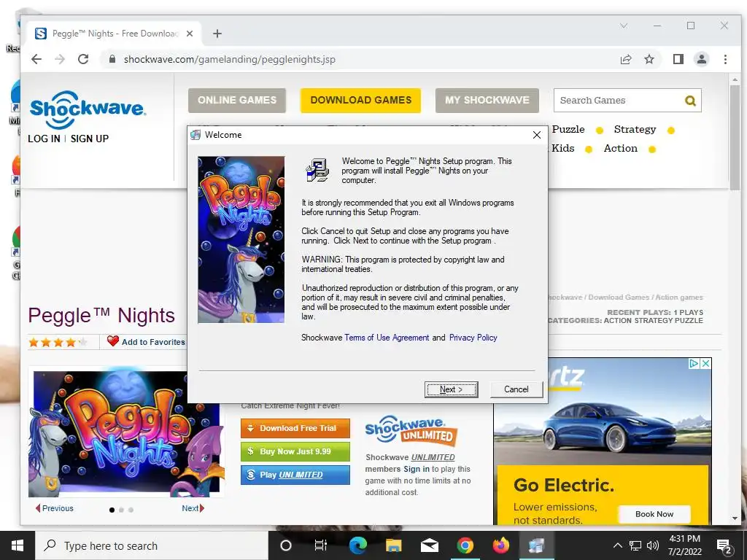Viewport: 747px width, 560px height.
Task: Select the Peggle Nights - Free Download tab
Action: [115, 34]
